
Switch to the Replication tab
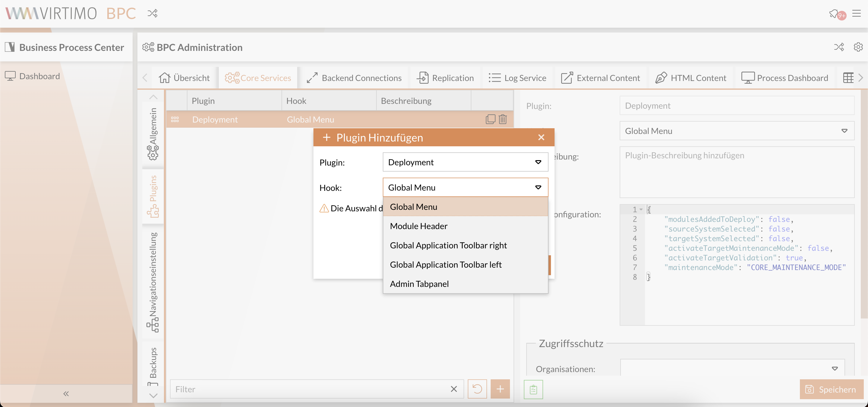(x=445, y=78)
